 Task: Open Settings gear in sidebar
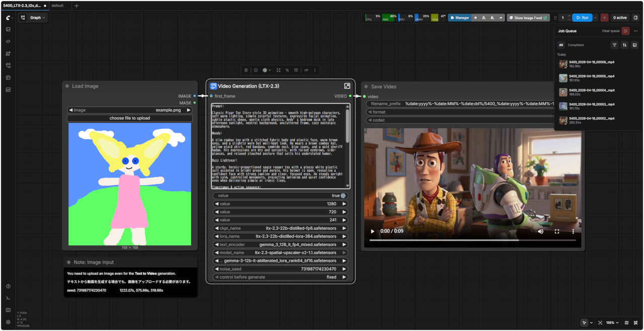pos(8,322)
